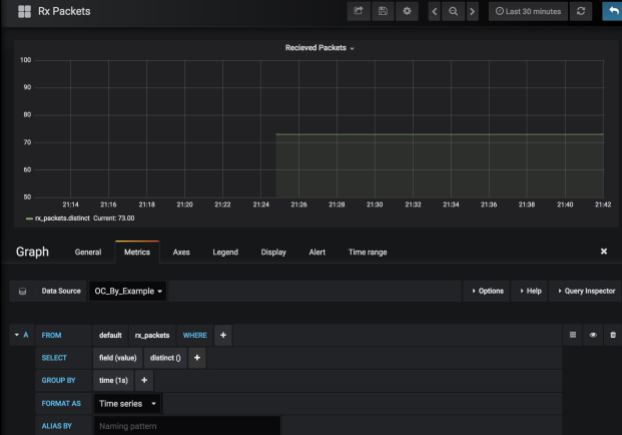
Task: Close the Graph panel editor with X
Action: click(x=604, y=251)
